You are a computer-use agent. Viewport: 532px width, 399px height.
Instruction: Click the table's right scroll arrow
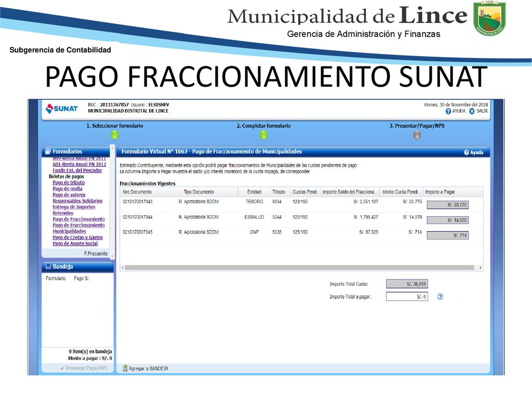pos(480,268)
